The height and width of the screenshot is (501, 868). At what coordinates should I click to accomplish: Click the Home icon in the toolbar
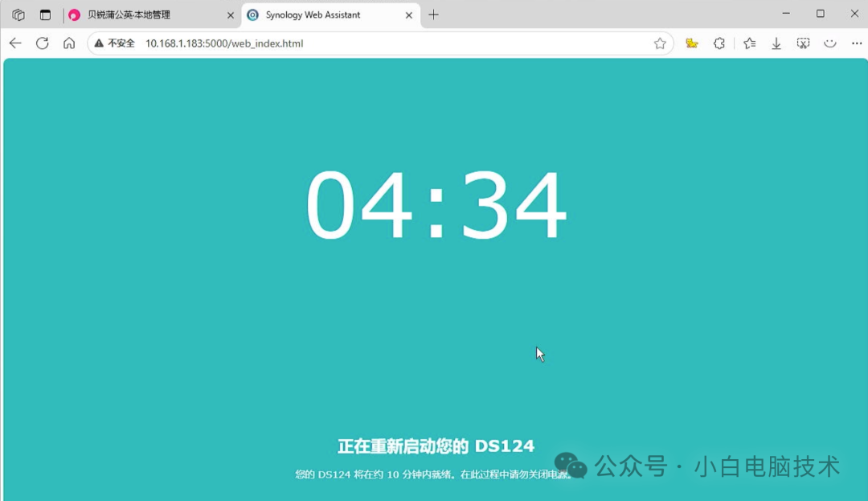[69, 43]
